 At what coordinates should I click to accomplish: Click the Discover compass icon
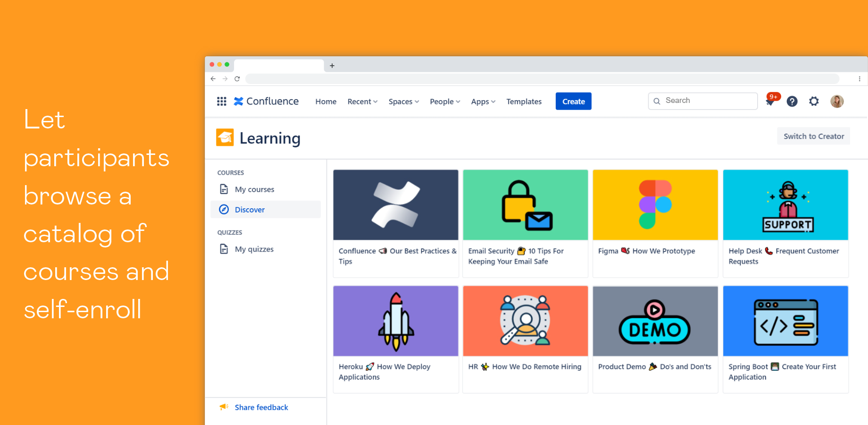point(224,209)
